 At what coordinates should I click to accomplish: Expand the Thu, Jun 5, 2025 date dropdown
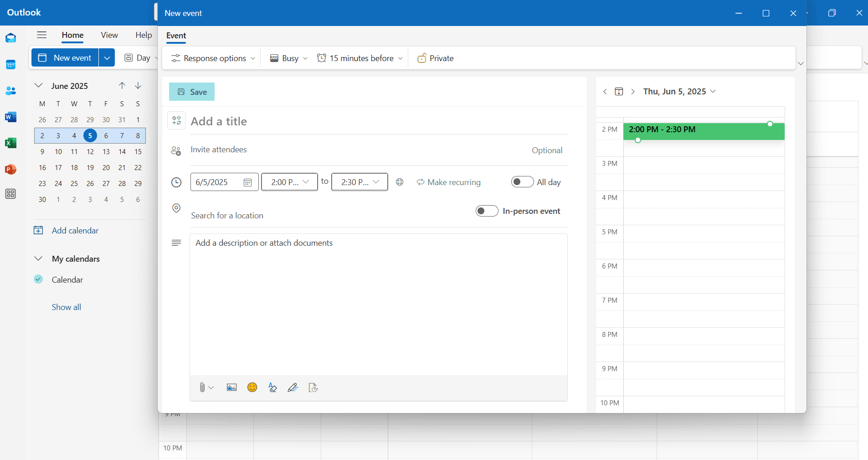tap(713, 91)
